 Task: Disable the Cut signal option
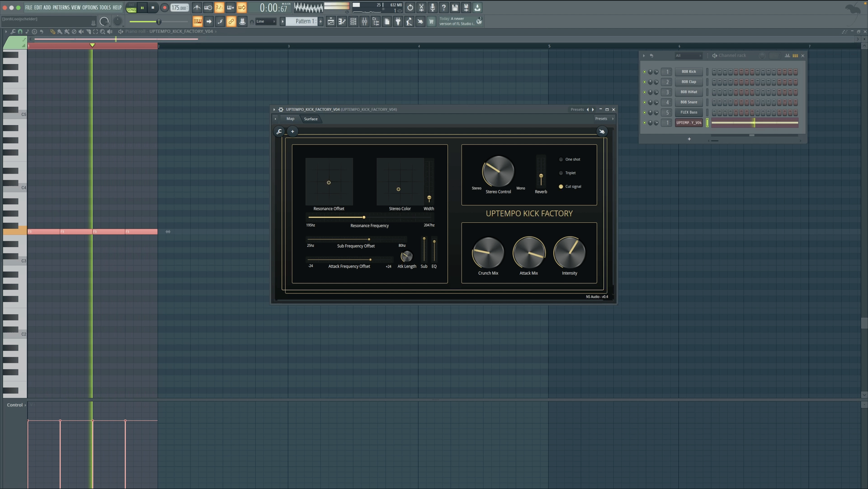(x=561, y=186)
